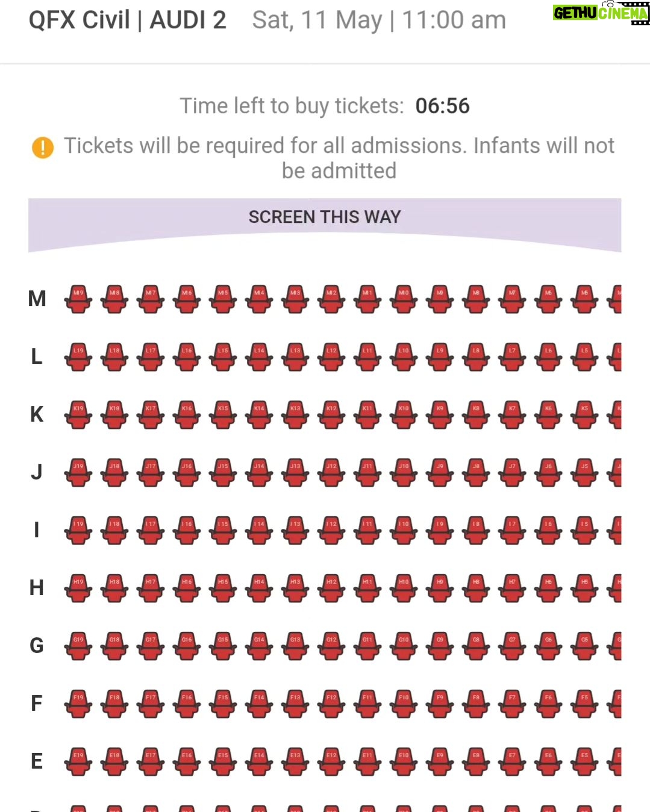Toggle seat K7 selection
The image size is (650, 812).
click(512, 414)
